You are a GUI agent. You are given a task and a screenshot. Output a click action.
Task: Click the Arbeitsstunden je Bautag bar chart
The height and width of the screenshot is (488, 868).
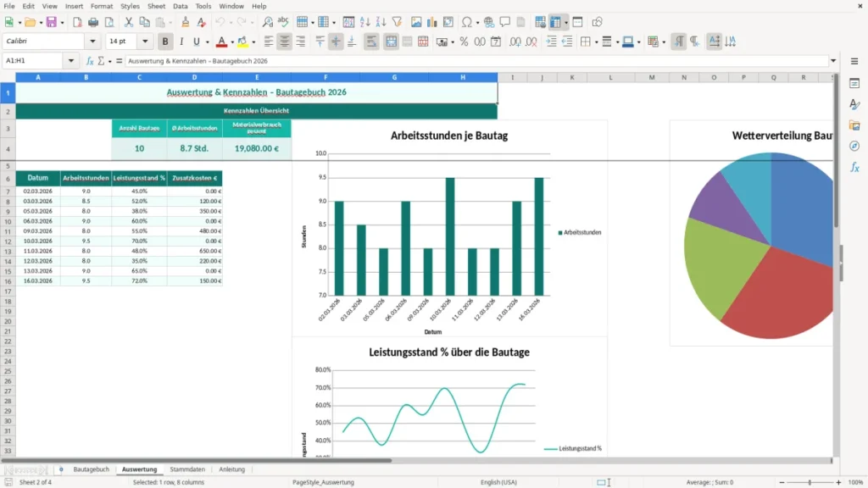click(449, 229)
